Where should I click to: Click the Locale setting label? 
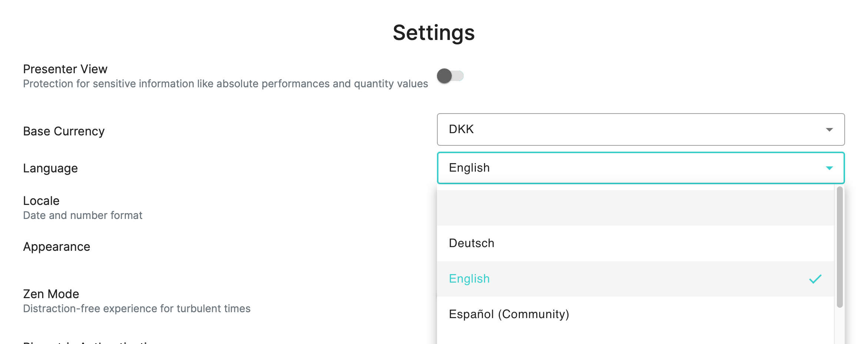41,200
